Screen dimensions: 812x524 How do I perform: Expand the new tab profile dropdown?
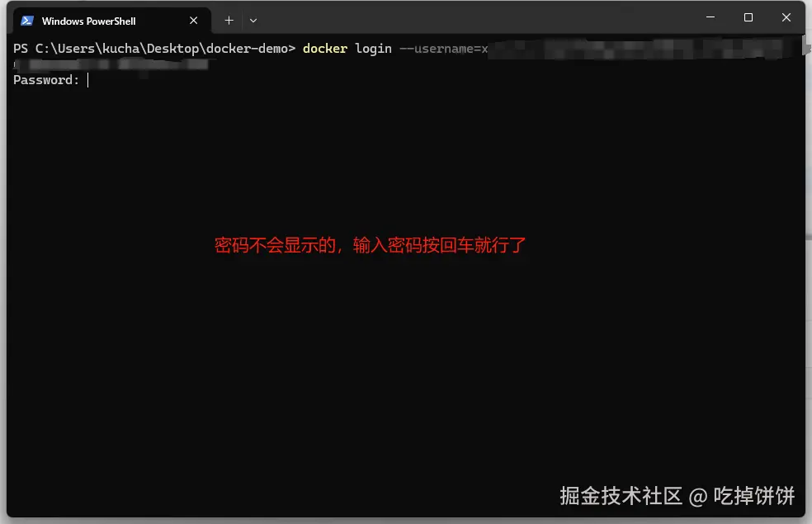[x=253, y=21]
